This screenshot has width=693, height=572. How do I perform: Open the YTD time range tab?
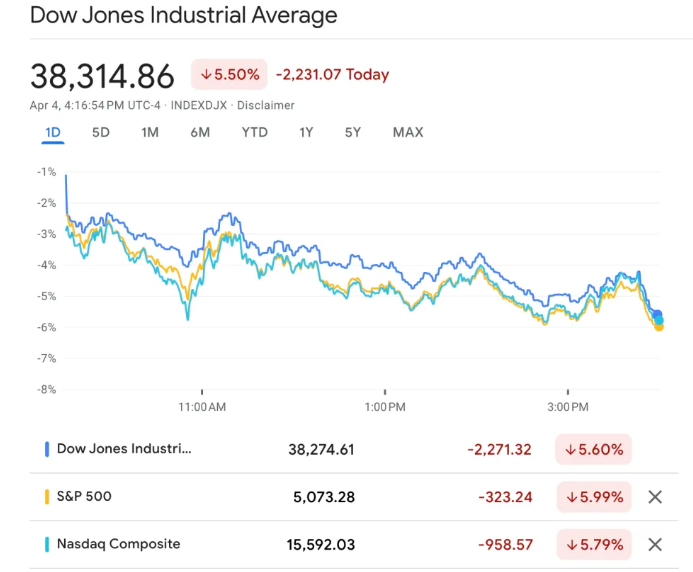click(x=255, y=132)
